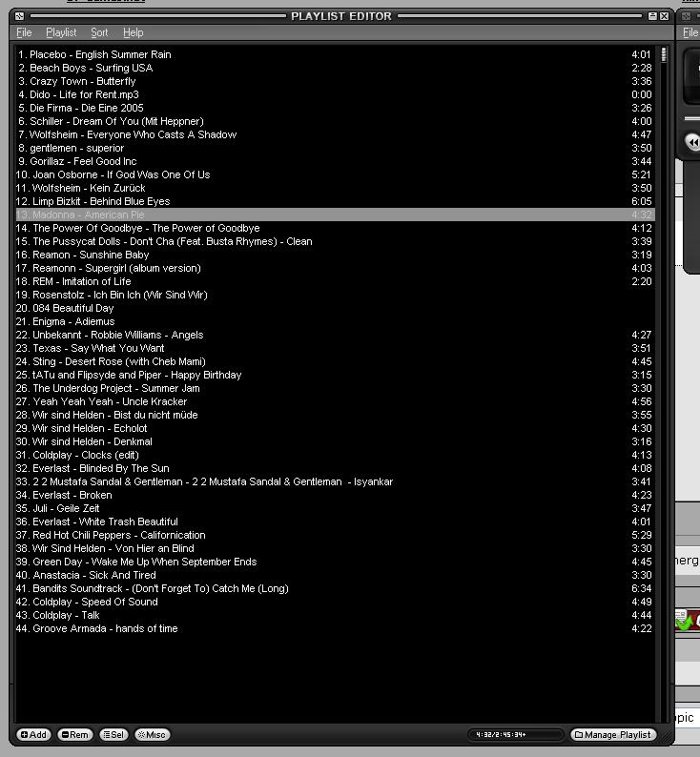This screenshot has width=700, height=757.
Task: Select Bandits Soundtrack - Catch Me (Long)
Action: click(x=335, y=589)
